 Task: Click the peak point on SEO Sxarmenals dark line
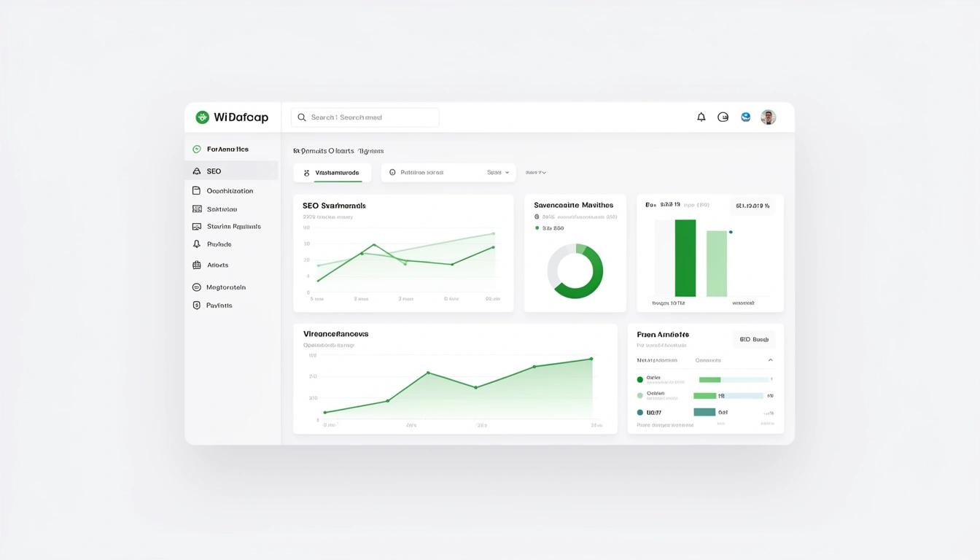pos(374,245)
